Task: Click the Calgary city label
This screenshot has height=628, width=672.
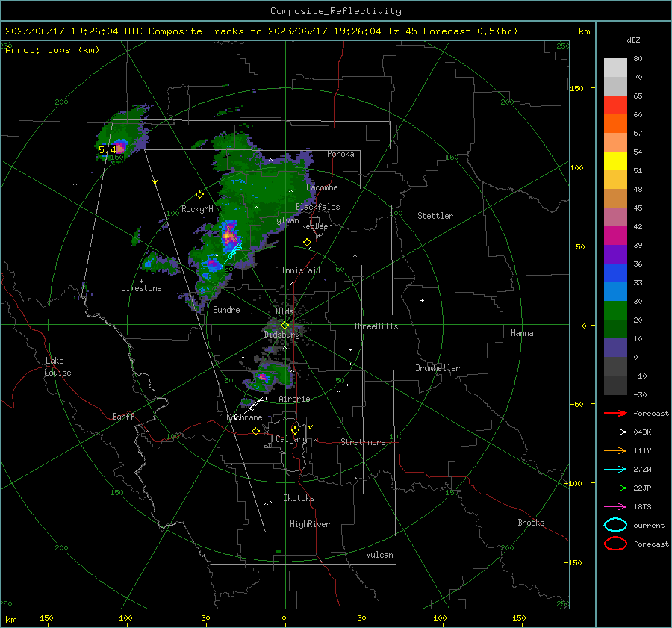Action: pos(291,439)
